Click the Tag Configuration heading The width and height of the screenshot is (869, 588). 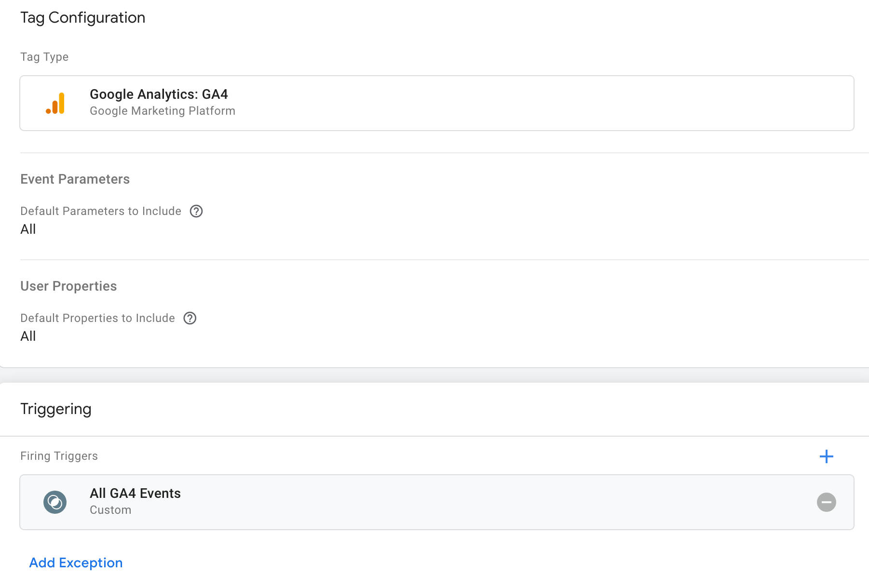click(x=82, y=17)
